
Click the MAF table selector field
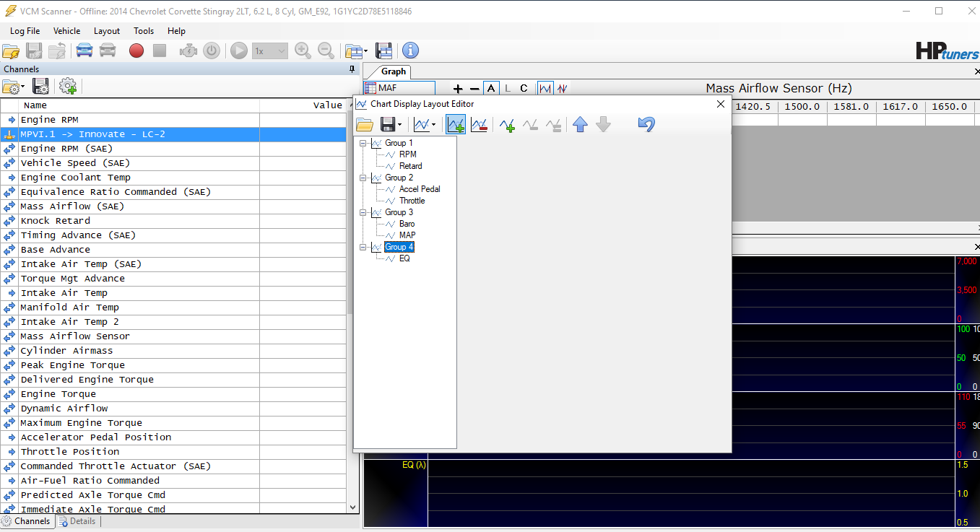coord(399,88)
